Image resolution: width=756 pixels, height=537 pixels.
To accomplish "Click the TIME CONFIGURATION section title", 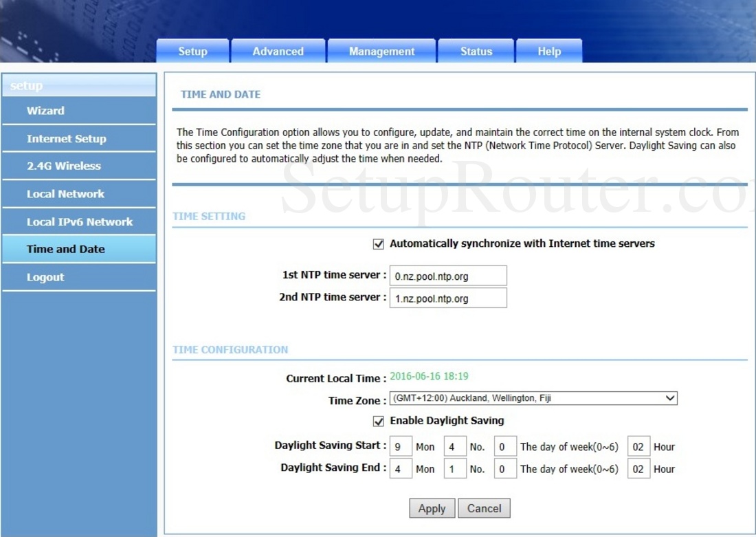I will pyautogui.click(x=230, y=350).
